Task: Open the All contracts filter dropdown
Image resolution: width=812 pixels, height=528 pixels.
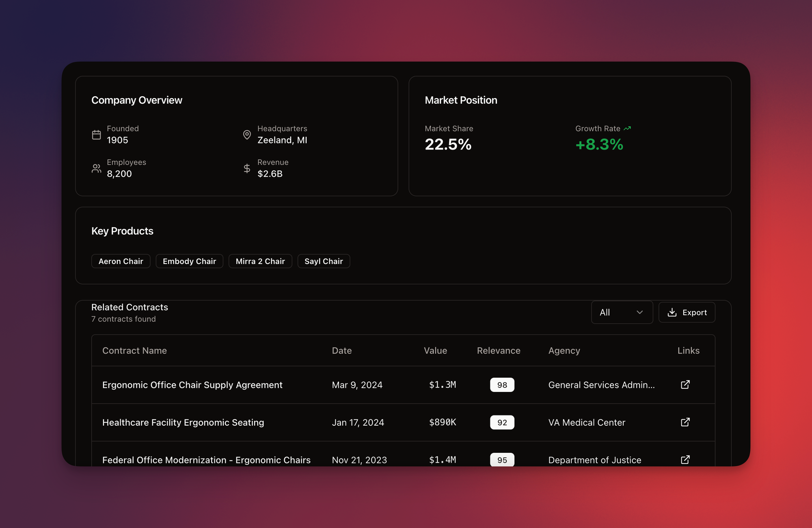Action: [622, 312]
